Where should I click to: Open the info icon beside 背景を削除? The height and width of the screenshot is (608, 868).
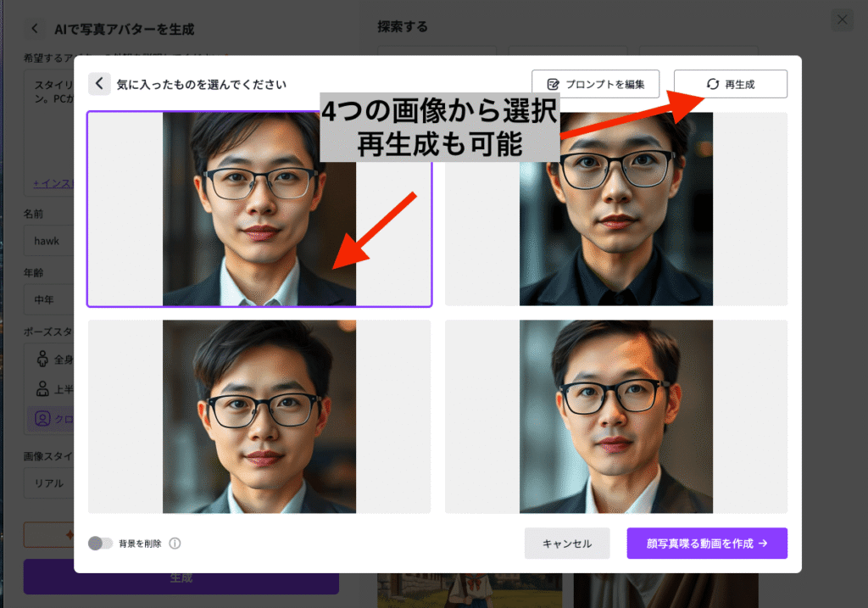tap(175, 544)
